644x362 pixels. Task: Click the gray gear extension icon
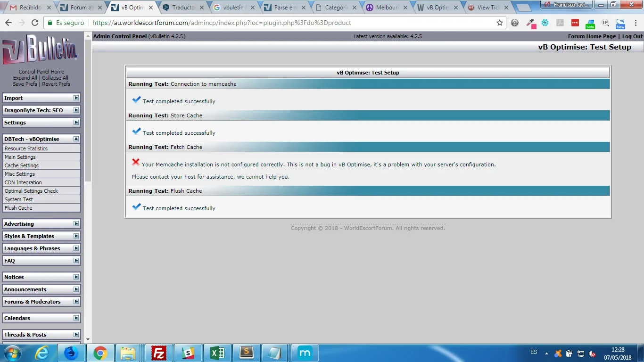[515, 23]
